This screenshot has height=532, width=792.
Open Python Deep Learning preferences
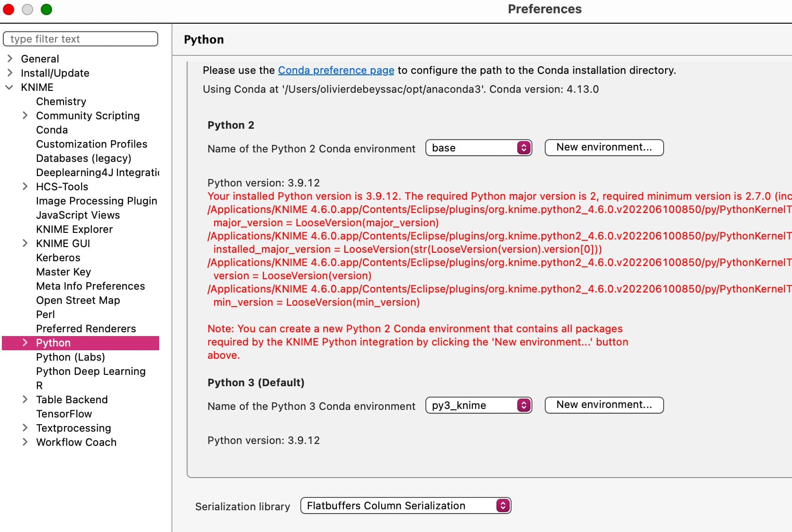(91, 371)
